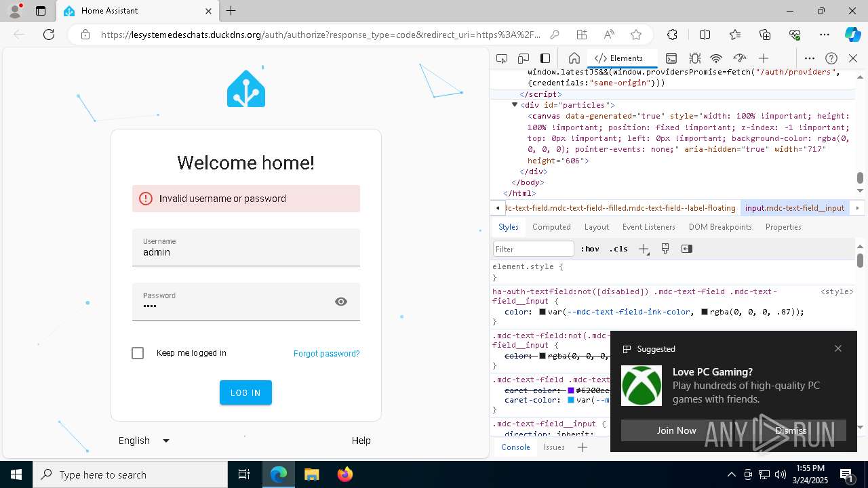Toggle :hov element state panel
This screenshot has height=488, width=868.
pyautogui.click(x=590, y=249)
